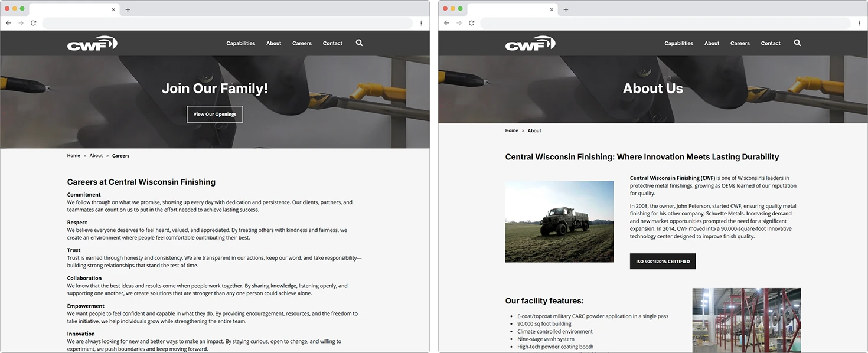868x353 pixels.
Task: Click the CWF logo on the About Us page
Action: pyautogui.click(x=530, y=43)
